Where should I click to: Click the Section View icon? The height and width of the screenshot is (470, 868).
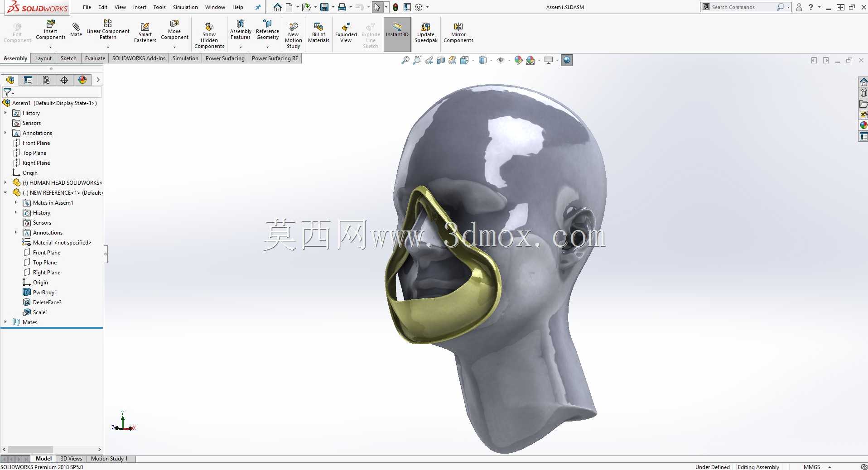click(441, 60)
